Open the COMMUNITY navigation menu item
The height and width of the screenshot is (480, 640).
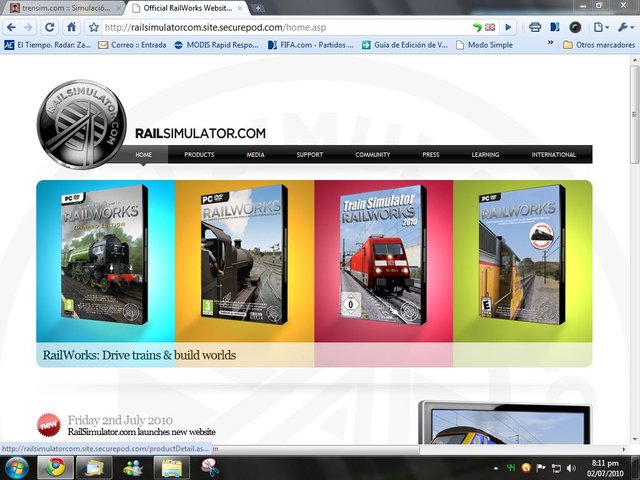tap(372, 155)
